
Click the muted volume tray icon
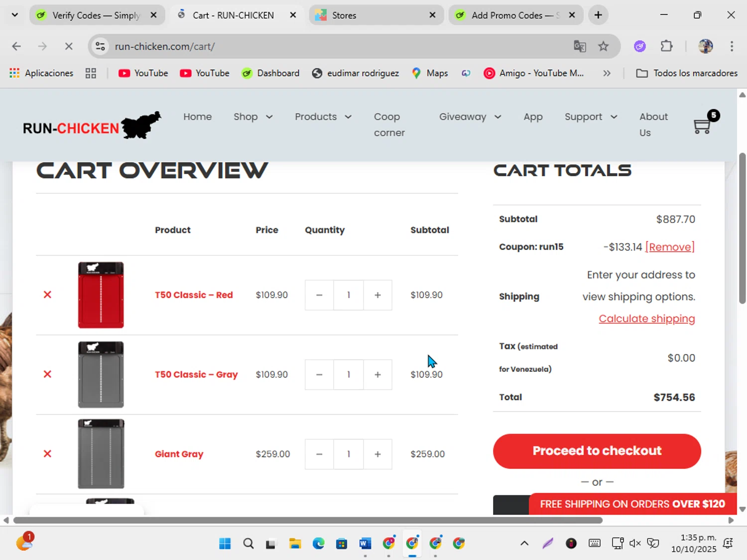635,544
